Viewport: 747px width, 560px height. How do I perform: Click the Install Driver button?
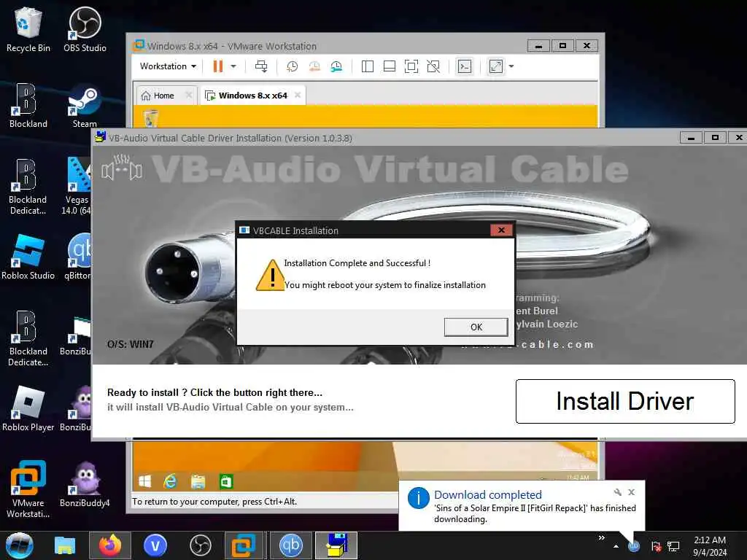(625, 401)
